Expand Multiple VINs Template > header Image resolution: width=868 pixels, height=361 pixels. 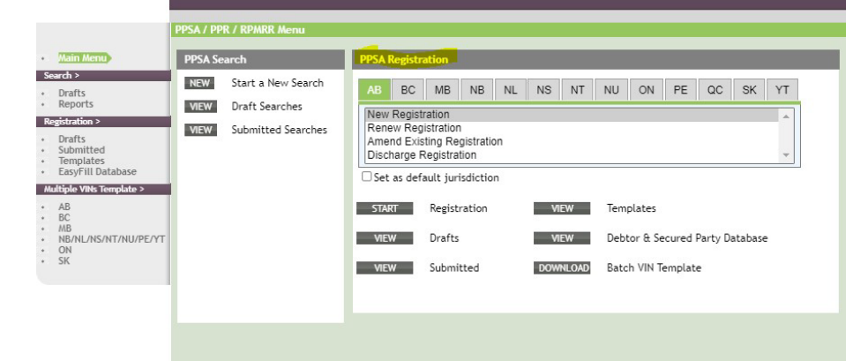[x=103, y=190]
